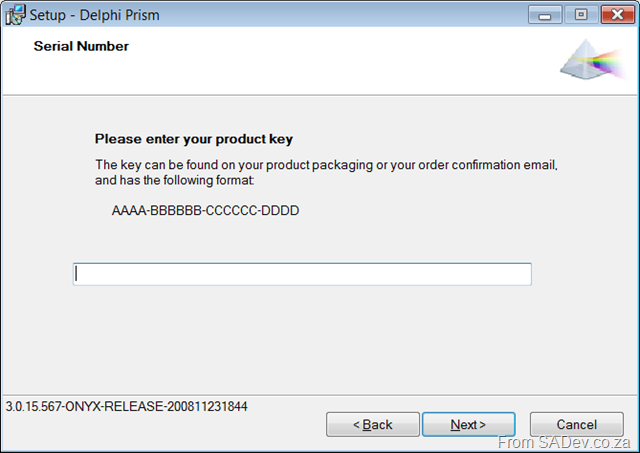Click the 'Please enter your product key' heading

[x=194, y=139]
